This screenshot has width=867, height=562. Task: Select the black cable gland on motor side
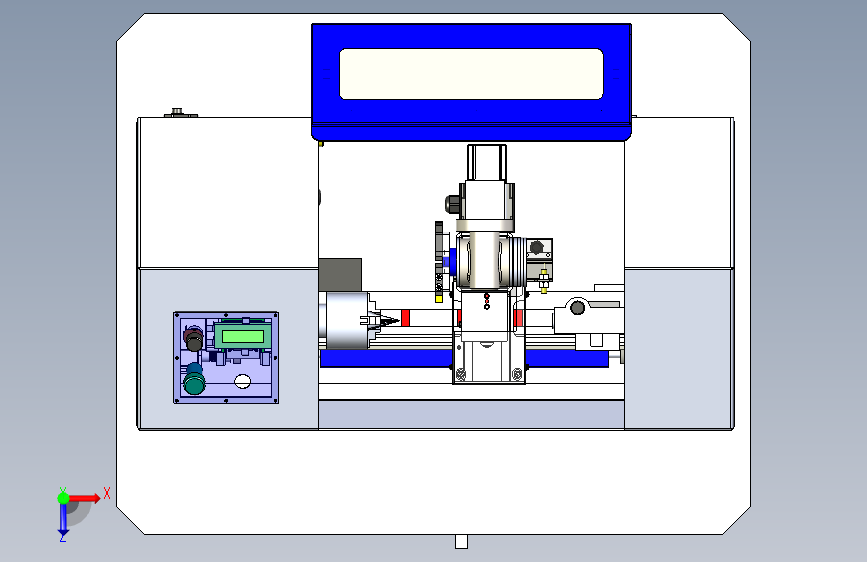pos(453,204)
